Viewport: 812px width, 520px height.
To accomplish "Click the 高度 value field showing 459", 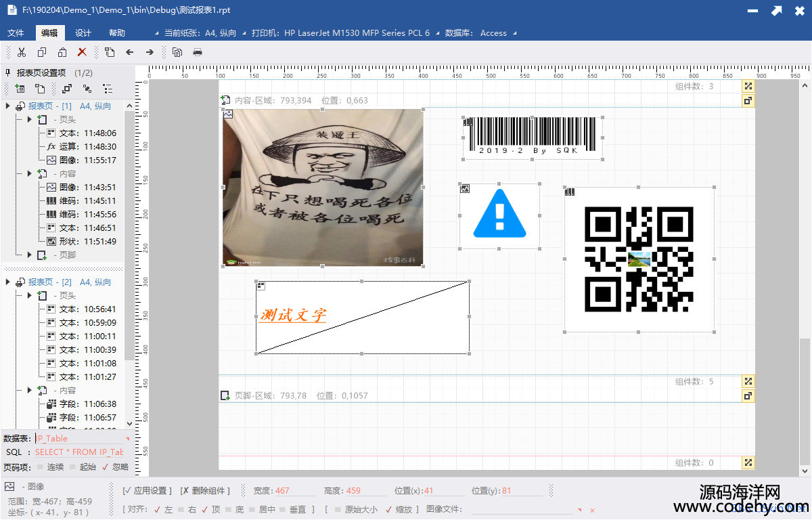I will point(365,491).
